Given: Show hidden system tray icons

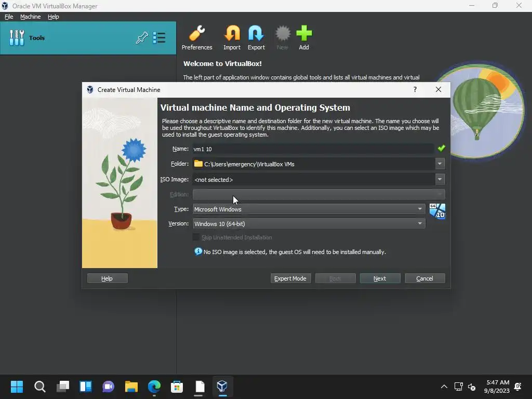Looking at the screenshot, I should tap(444, 387).
